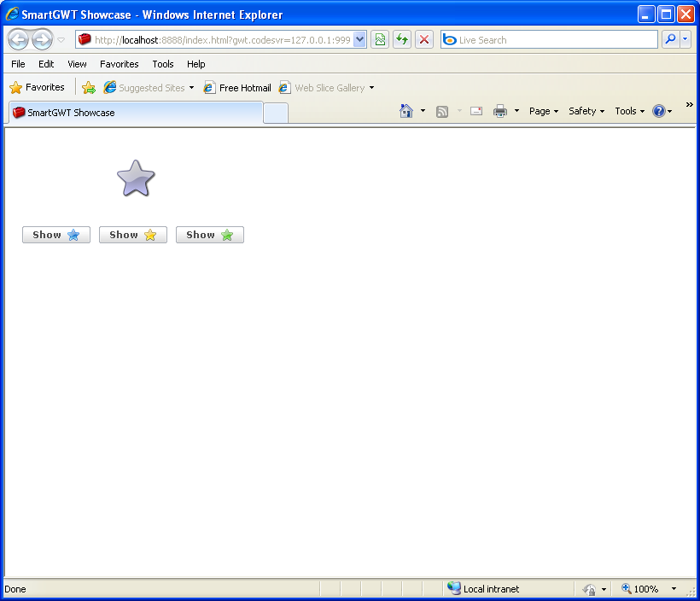Click the Live Search box
Viewport: 700px width, 601px height.
549,40
